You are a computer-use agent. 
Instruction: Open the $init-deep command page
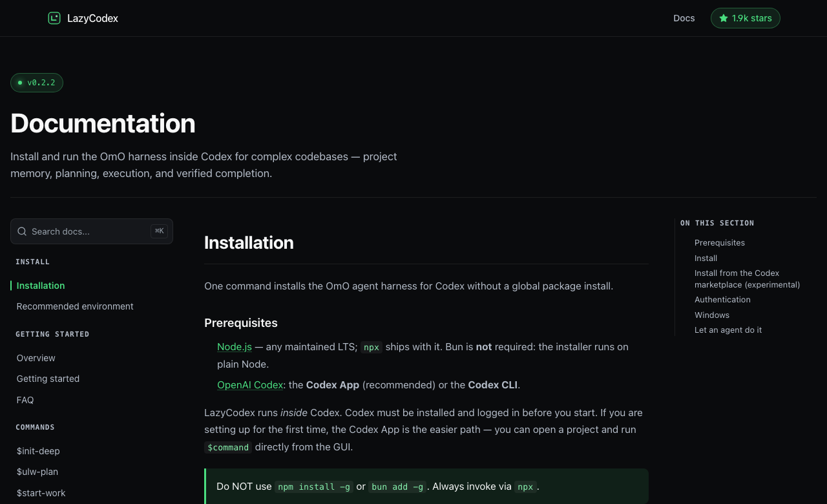[38, 451]
